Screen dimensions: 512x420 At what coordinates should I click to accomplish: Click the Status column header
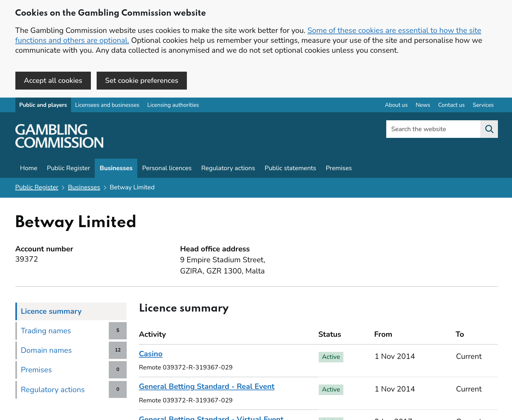pyautogui.click(x=330, y=334)
